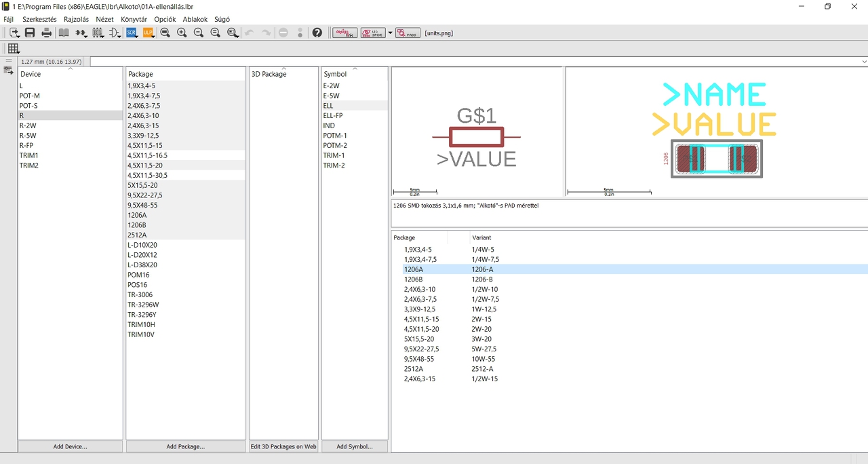
Task: Click the Stop command icon
Action: pyautogui.click(x=283, y=33)
